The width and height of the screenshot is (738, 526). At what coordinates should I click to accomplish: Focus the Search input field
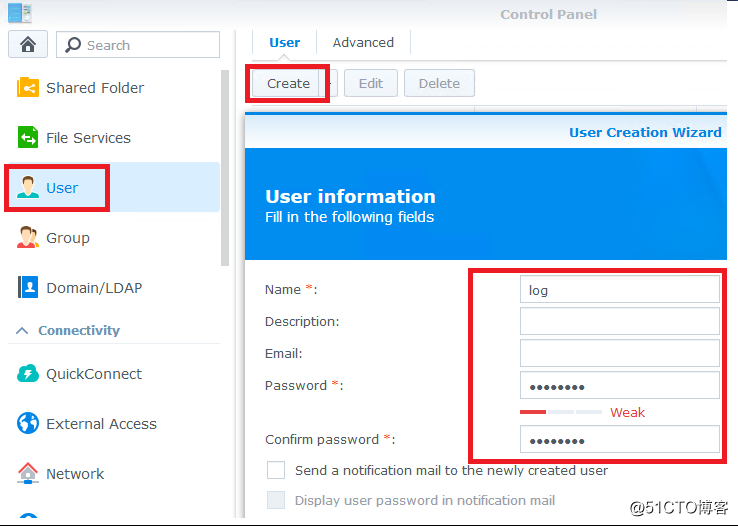[x=138, y=45]
